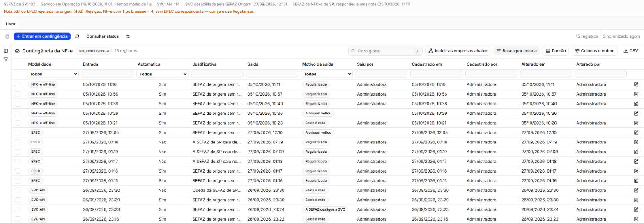Open the Modalidade Todos filter dropdown
This screenshot has width=644, height=223.
(x=53, y=74)
